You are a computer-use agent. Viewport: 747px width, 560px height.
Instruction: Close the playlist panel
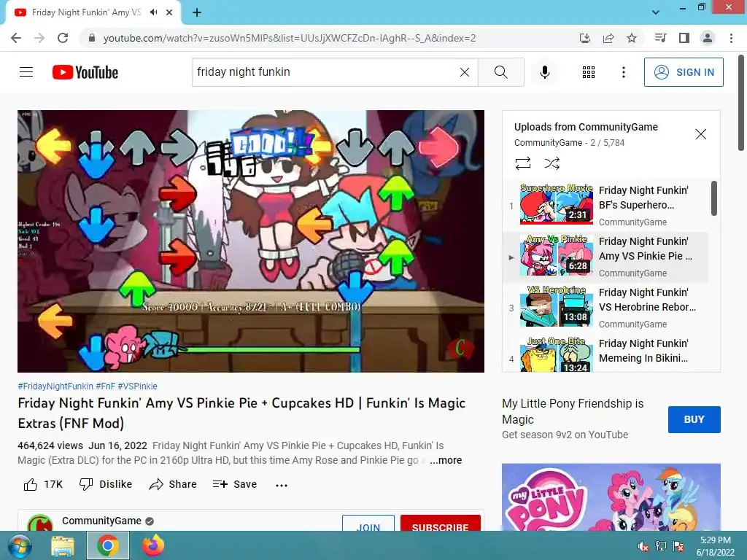[x=701, y=134]
